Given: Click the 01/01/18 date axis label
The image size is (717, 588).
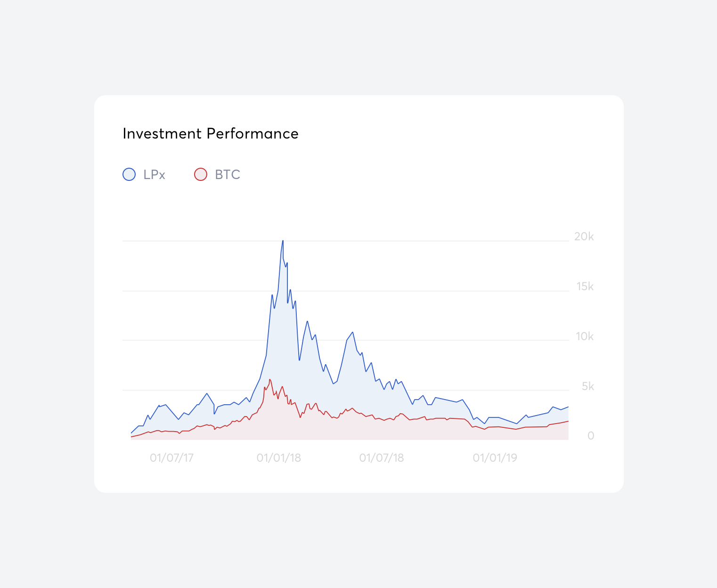Looking at the screenshot, I should [x=278, y=458].
